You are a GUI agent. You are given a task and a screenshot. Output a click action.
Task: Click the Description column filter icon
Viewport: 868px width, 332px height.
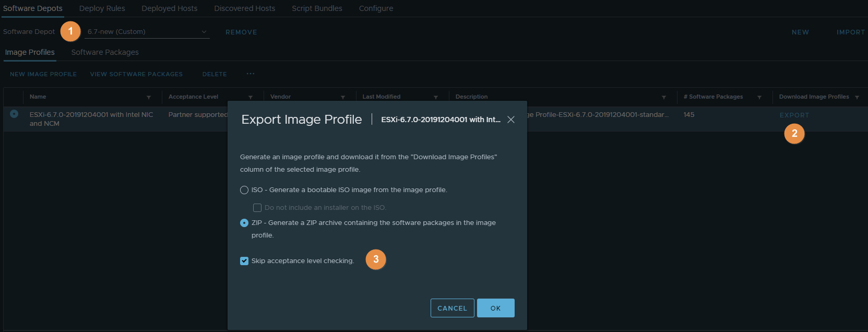pyautogui.click(x=664, y=97)
